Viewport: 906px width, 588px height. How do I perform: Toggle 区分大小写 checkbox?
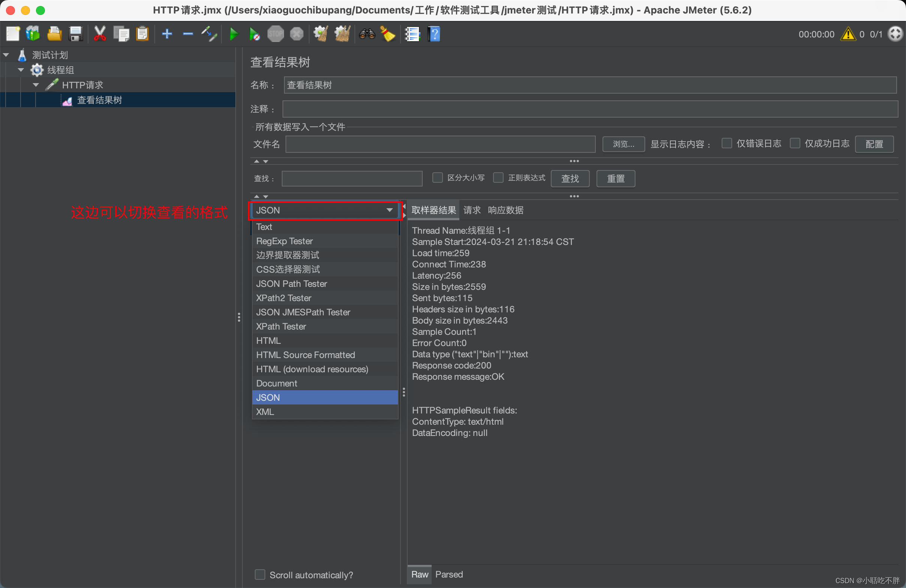[x=438, y=178]
